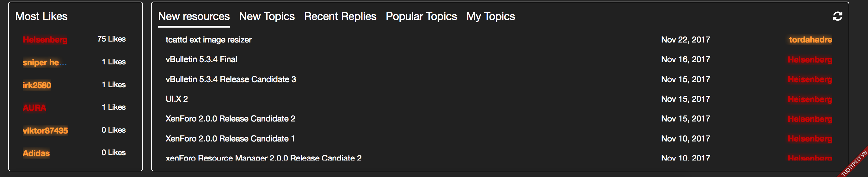This screenshot has width=868, height=177.
Task: Open the UI.X 2 resource
Action: tap(176, 99)
